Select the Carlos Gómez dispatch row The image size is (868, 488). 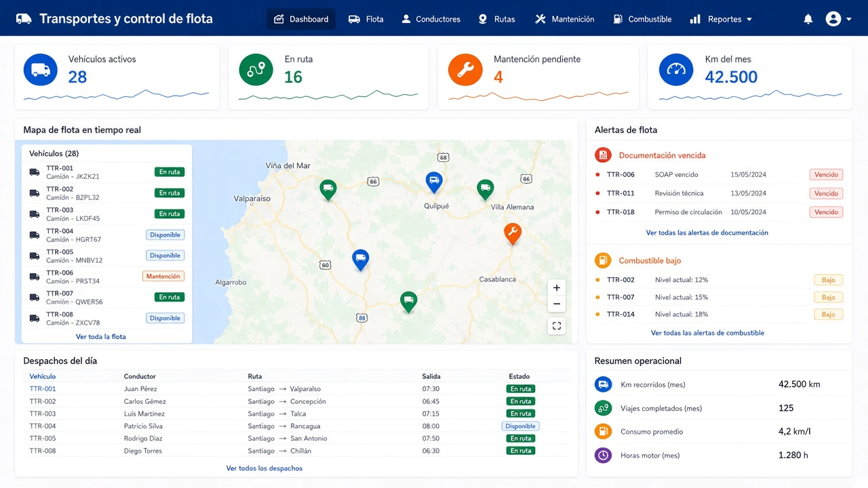tap(296, 401)
